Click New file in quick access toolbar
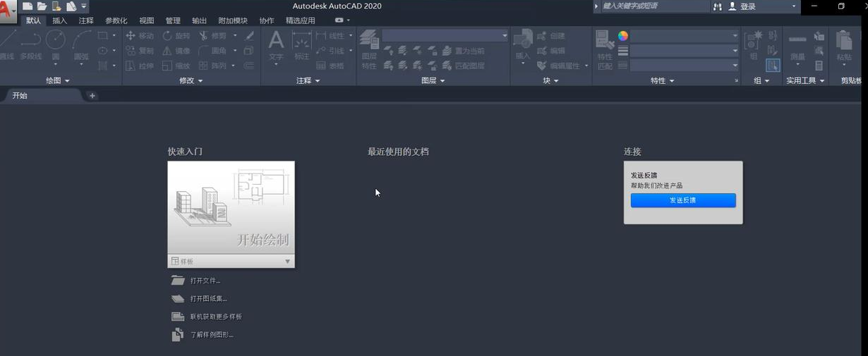The width and height of the screenshot is (868, 356). pos(28,6)
